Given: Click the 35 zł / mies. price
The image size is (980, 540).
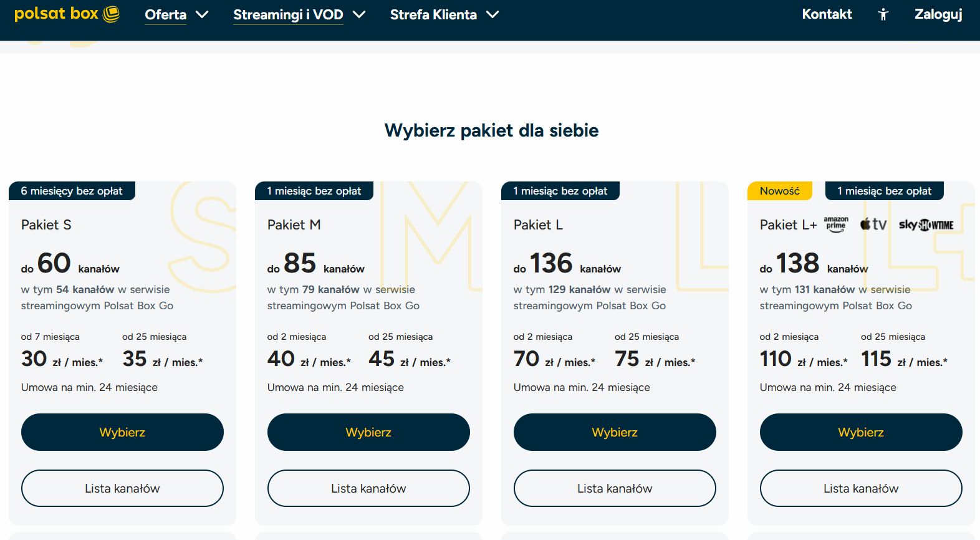Looking at the screenshot, I should point(163,359).
